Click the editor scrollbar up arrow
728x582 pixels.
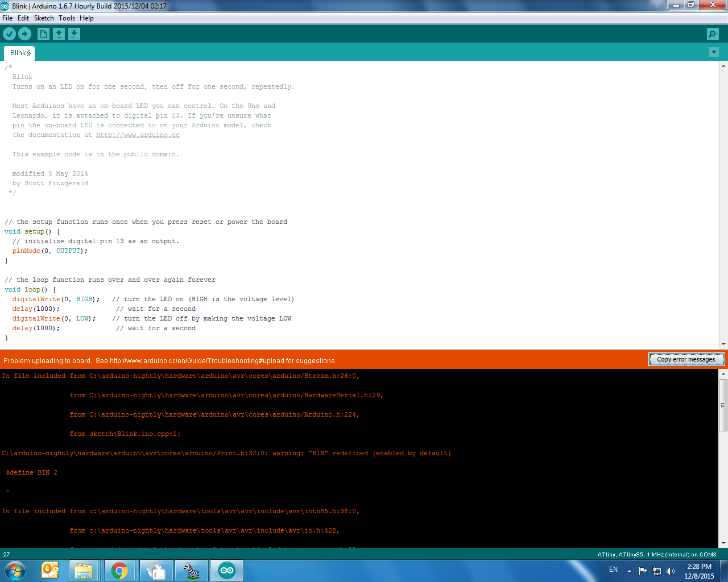coord(723,65)
